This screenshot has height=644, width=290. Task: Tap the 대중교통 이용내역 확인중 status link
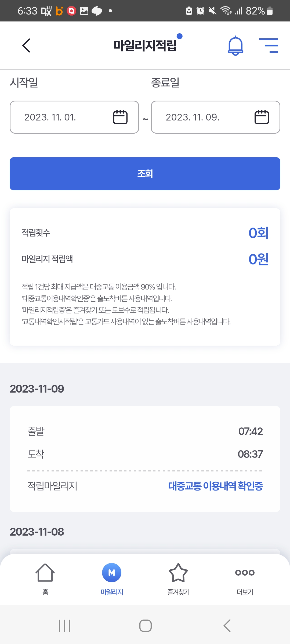tap(215, 486)
